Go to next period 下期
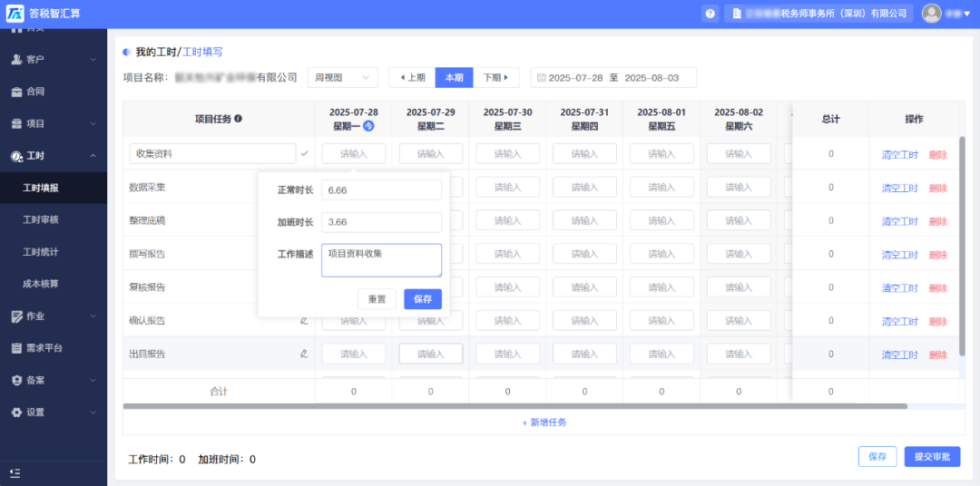This screenshot has height=486, width=980. pyautogui.click(x=496, y=77)
